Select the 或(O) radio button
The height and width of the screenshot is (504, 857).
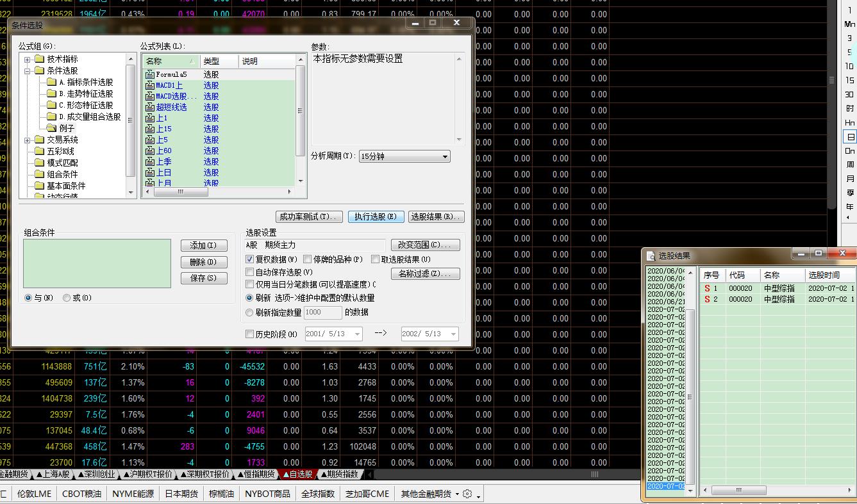[x=67, y=298]
